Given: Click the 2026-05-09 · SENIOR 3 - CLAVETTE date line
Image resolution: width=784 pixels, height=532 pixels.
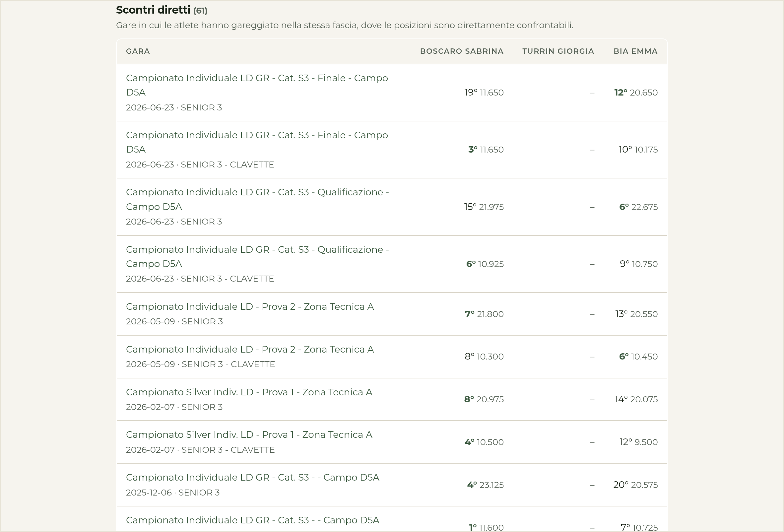Looking at the screenshot, I should tap(200, 364).
